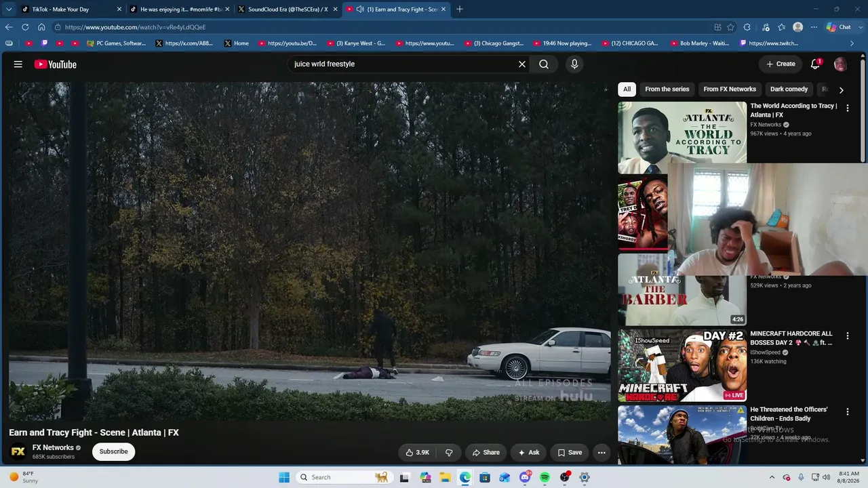
Task: Open He Threatened the Officers' Children thumbnail
Action: (682, 434)
